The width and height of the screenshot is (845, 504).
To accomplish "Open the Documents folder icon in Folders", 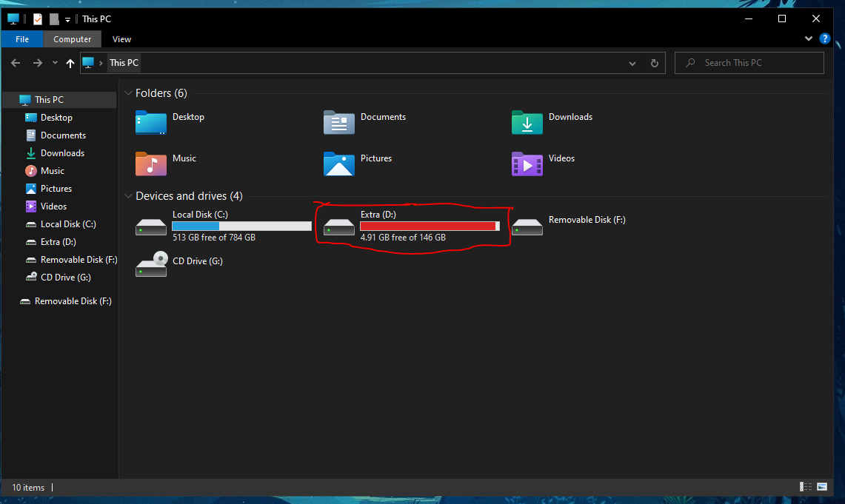I will click(x=339, y=123).
